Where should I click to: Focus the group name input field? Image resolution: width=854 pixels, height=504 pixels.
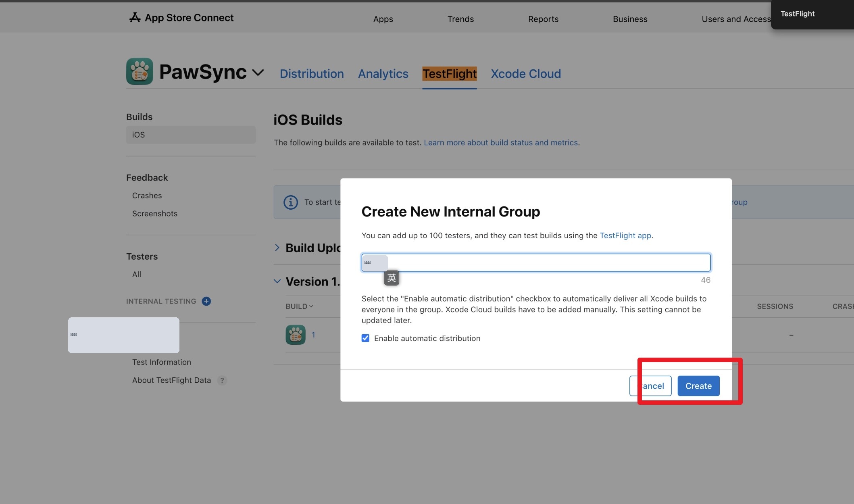click(536, 262)
